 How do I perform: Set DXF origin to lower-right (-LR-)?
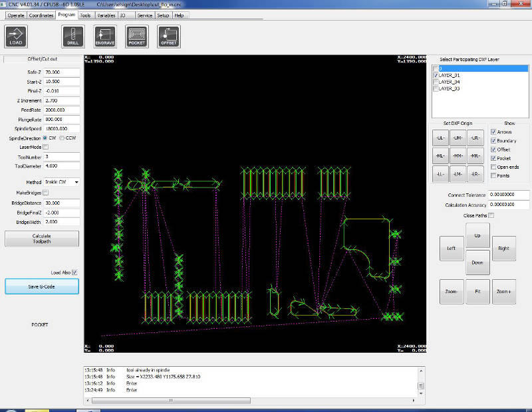[475, 174]
